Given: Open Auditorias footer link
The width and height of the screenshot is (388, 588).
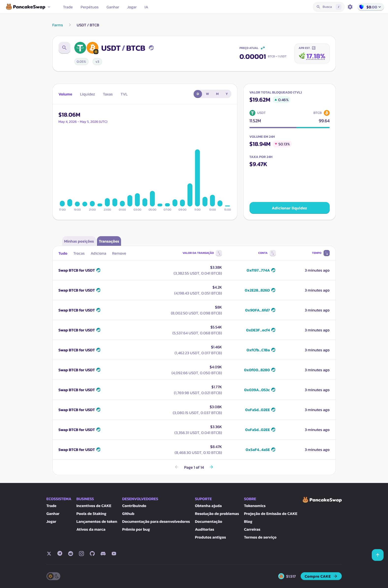Looking at the screenshot, I should (x=204, y=529).
